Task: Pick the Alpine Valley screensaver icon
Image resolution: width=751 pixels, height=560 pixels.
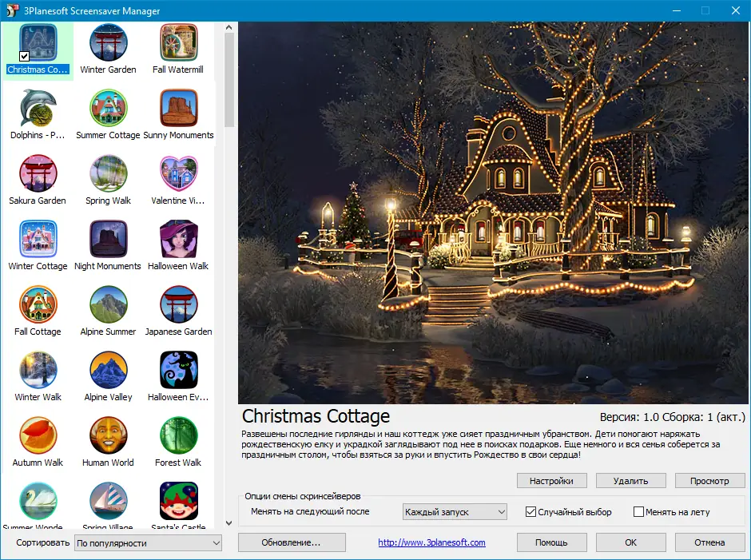Action: click(108, 370)
